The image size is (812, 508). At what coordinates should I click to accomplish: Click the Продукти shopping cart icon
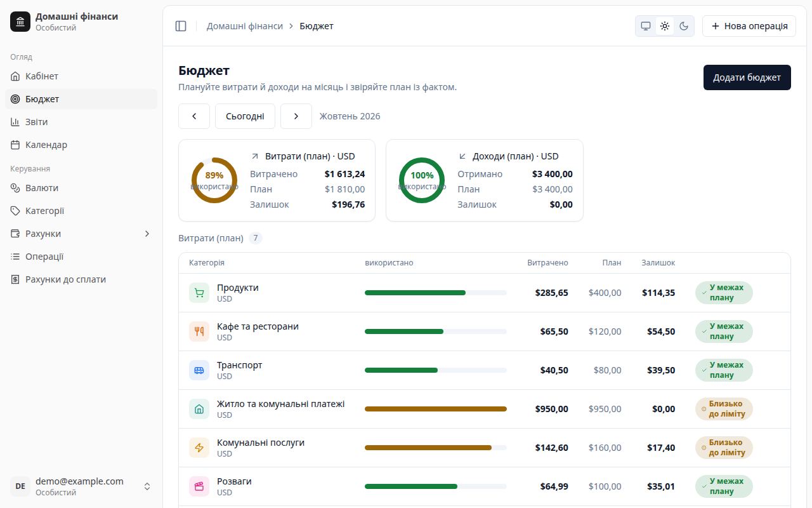coord(199,293)
